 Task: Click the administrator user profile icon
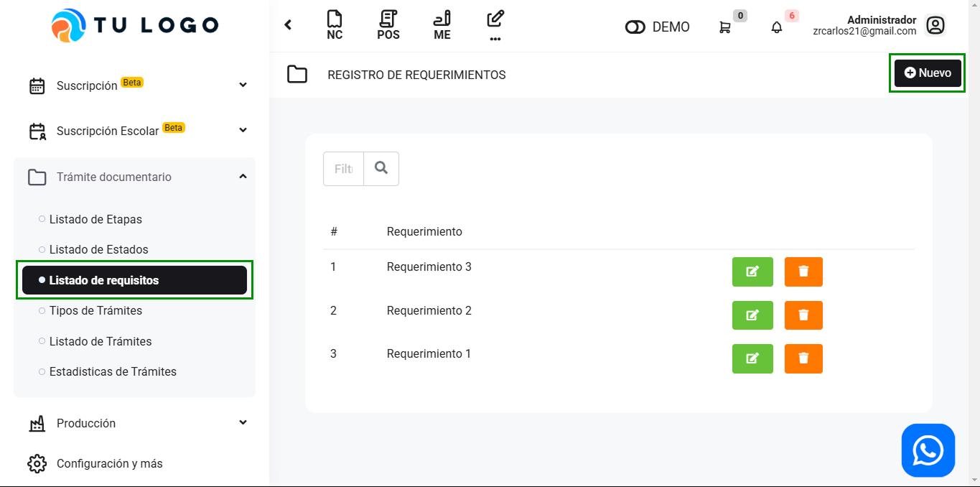[x=935, y=26]
